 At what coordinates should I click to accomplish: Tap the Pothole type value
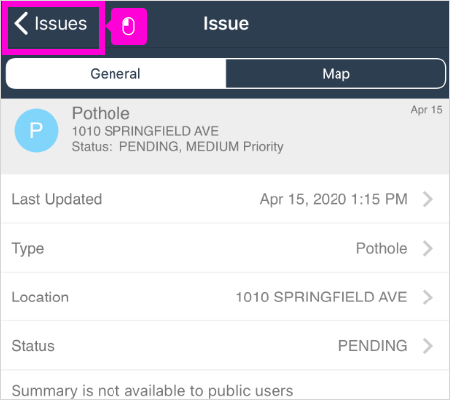382,248
